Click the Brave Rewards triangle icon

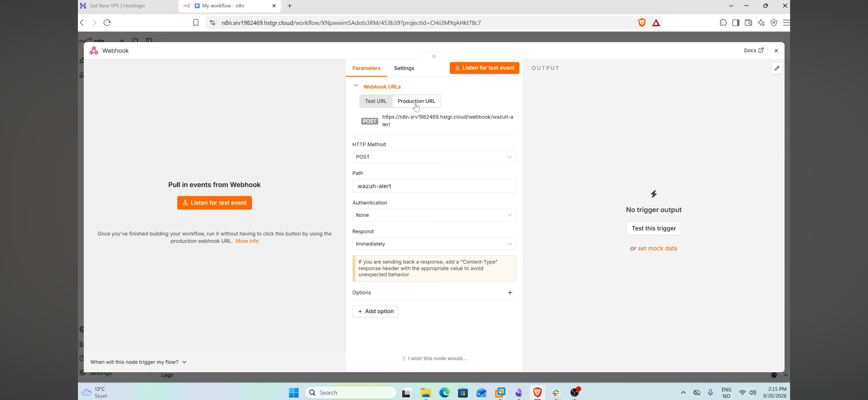656,23
